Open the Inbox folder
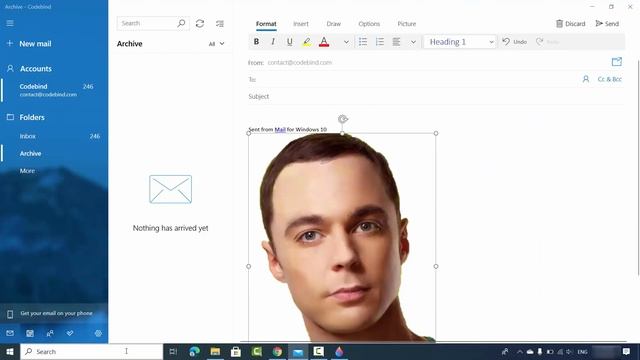Screen dimensions: 640x360 click(54, 136)
